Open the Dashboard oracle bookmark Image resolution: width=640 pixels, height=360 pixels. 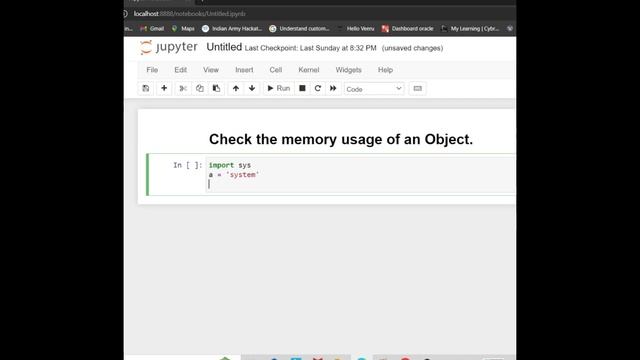coord(408,29)
